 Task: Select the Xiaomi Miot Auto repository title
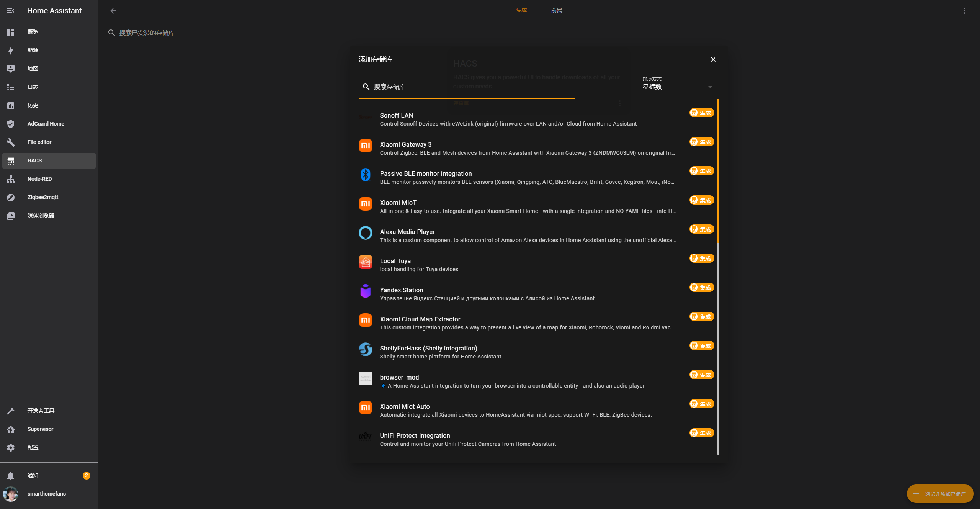pos(405,406)
